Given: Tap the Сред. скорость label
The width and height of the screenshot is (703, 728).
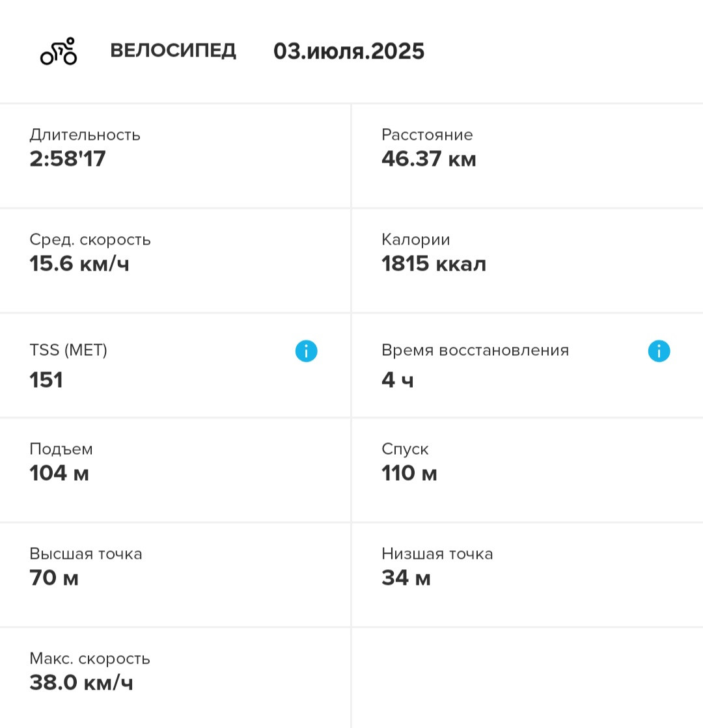Looking at the screenshot, I should [90, 240].
